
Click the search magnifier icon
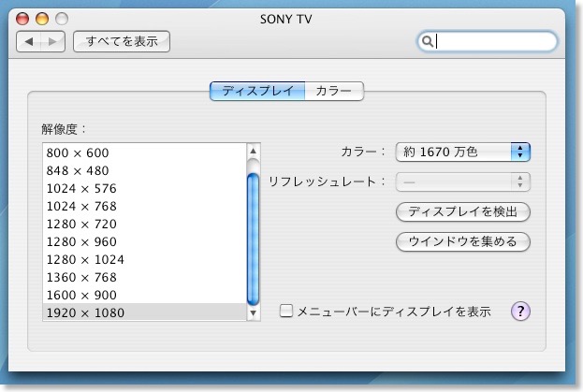pyautogui.click(x=428, y=41)
